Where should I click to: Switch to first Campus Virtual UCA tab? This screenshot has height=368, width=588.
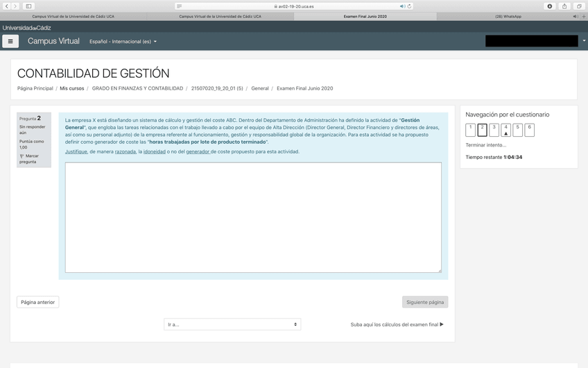tap(73, 17)
